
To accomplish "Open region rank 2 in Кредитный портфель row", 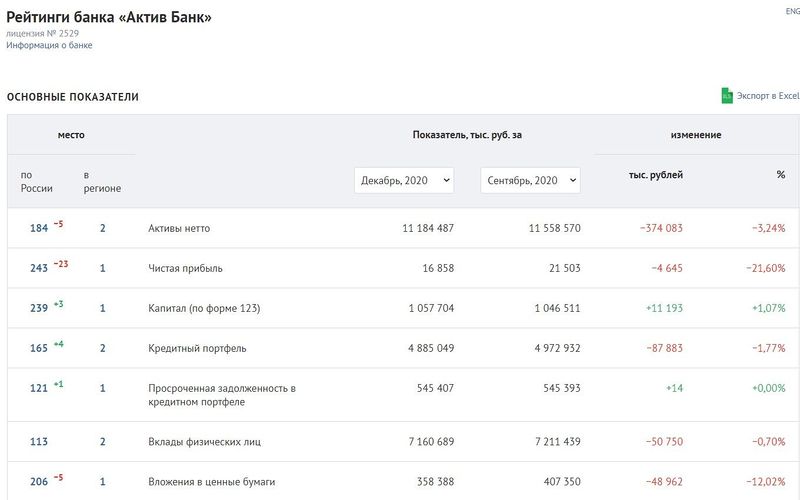I will point(103,348).
